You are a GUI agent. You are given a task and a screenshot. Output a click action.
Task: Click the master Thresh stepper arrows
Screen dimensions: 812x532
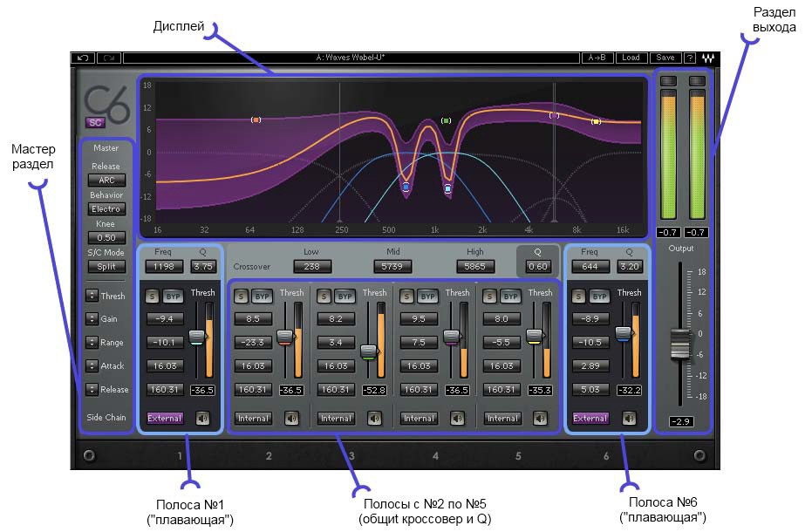(92, 296)
